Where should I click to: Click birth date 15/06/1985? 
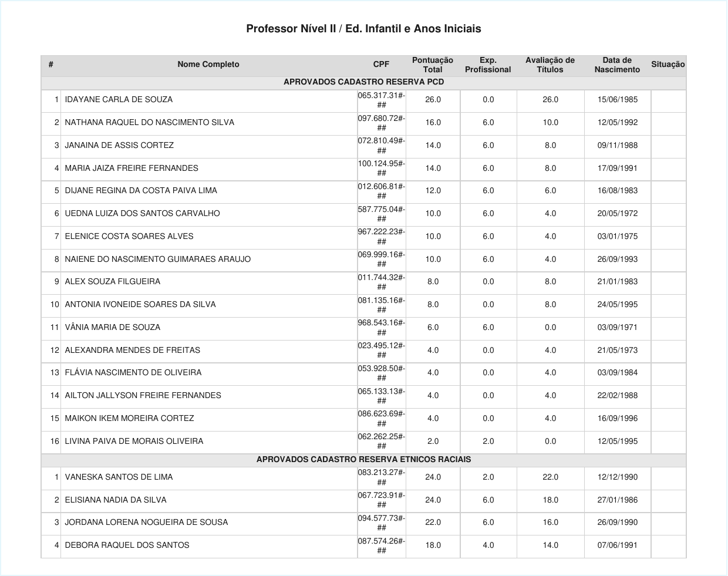pos(617,100)
